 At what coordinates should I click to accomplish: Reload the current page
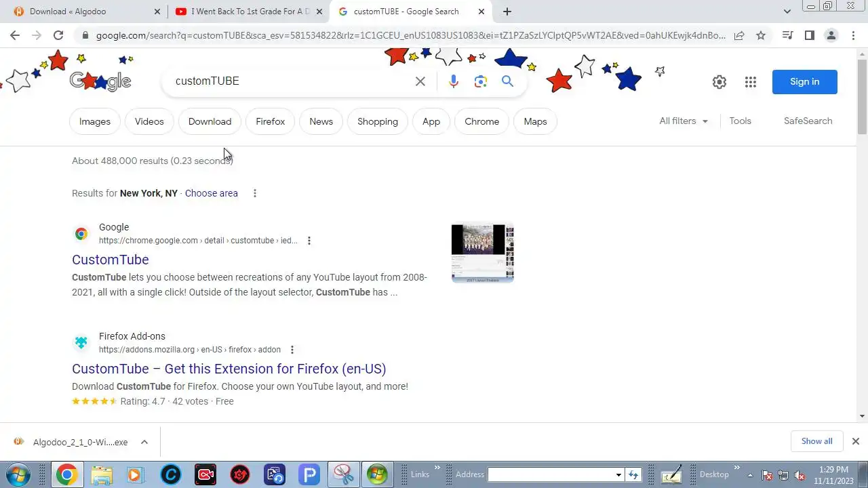[58, 35]
